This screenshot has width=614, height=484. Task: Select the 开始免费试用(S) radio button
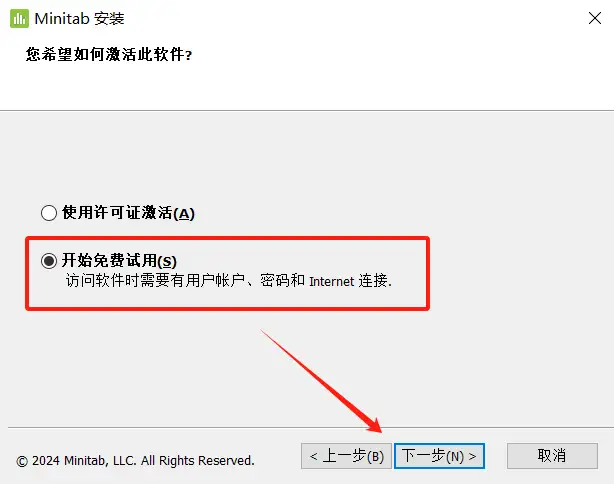pos(49,261)
